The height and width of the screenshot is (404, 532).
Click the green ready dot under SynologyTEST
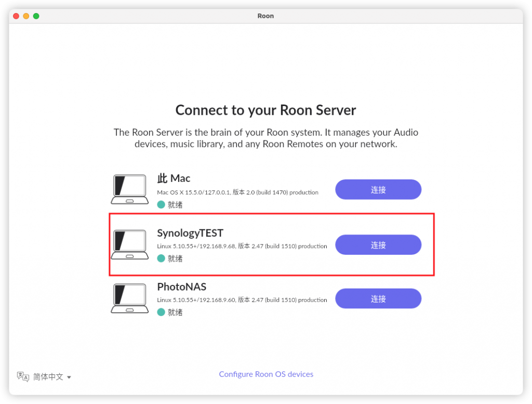click(x=161, y=258)
